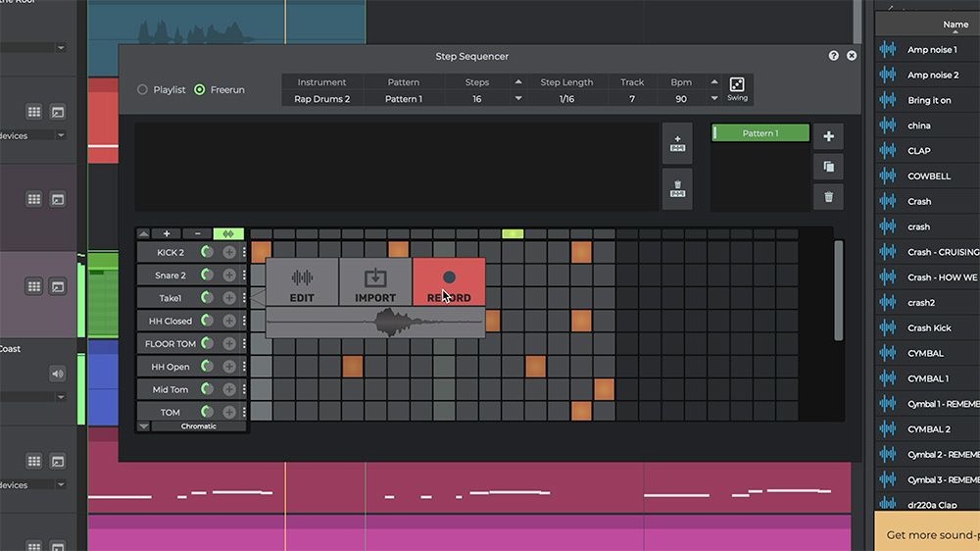Choose RECORD in sample popup
Image resolution: width=980 pixels, height=551 pixels.
pyautogui.click(x=449, y=282)
